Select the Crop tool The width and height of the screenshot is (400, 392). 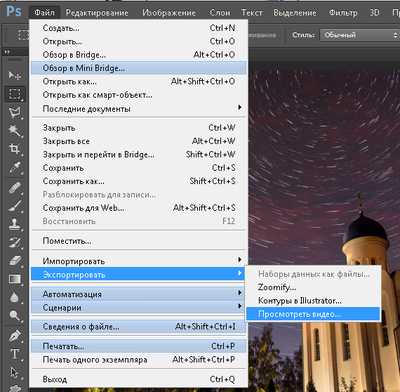(15, 149)
